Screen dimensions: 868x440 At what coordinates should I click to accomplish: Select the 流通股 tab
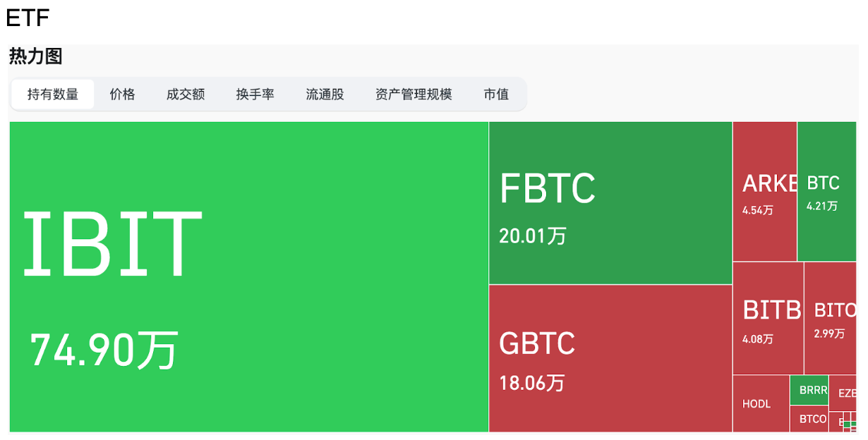[x=325, y=94]
